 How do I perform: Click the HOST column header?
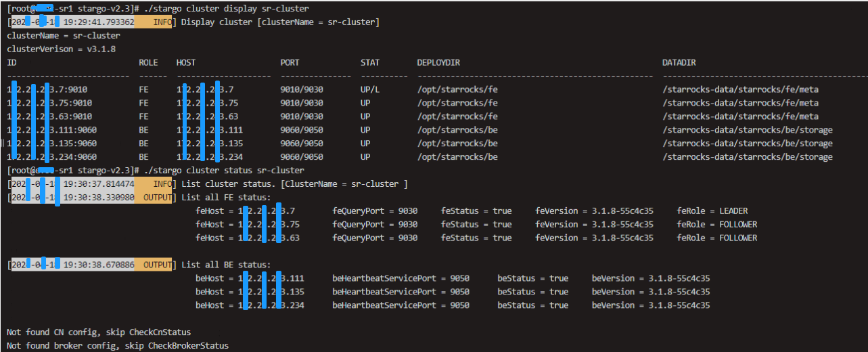pyautogui.click(x=186, y=62)
